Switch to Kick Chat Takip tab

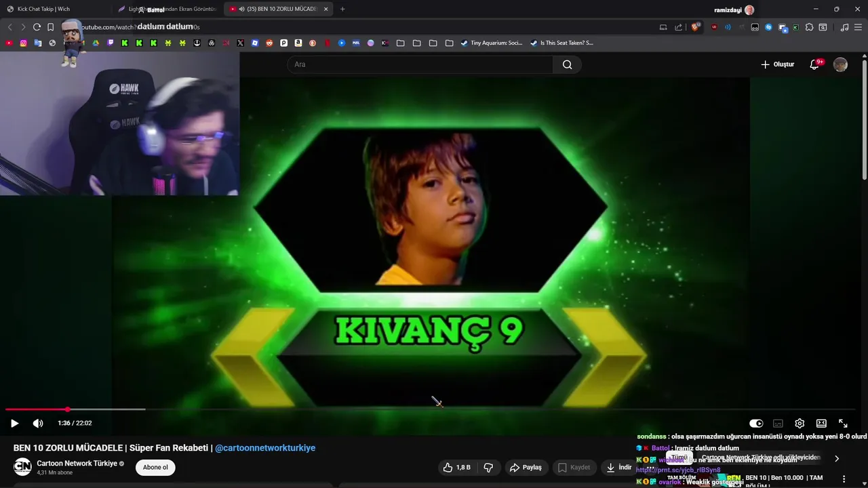pyautogui.click(x=56, y=9)
